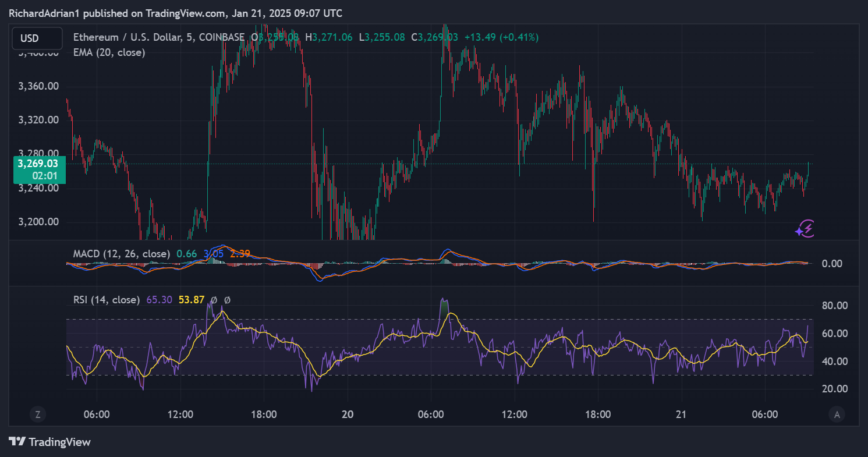Click the orange signal value 2.39

click(240, 254)
